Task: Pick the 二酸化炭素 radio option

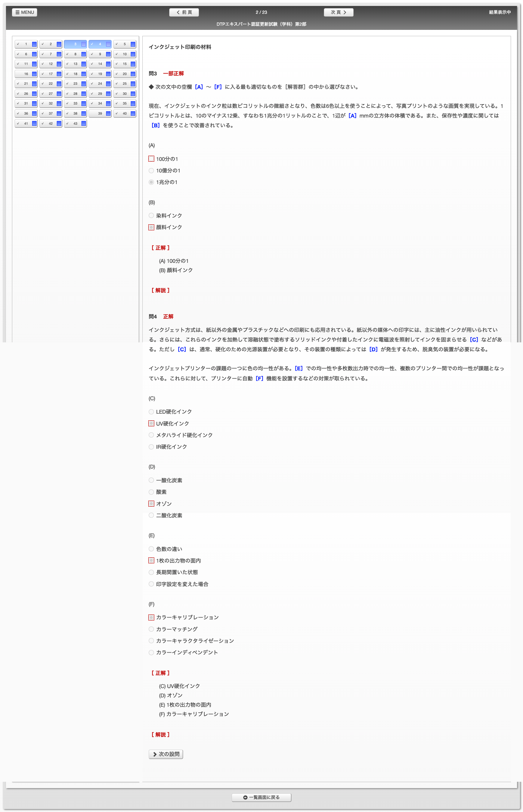Action: (x=151, y=515)
